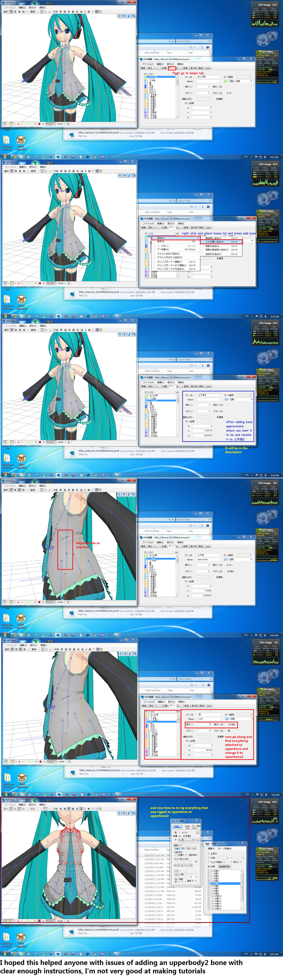Select the + radio under 加/減算
This screenshot has width=283, height=980.
[x=176, y=881]
